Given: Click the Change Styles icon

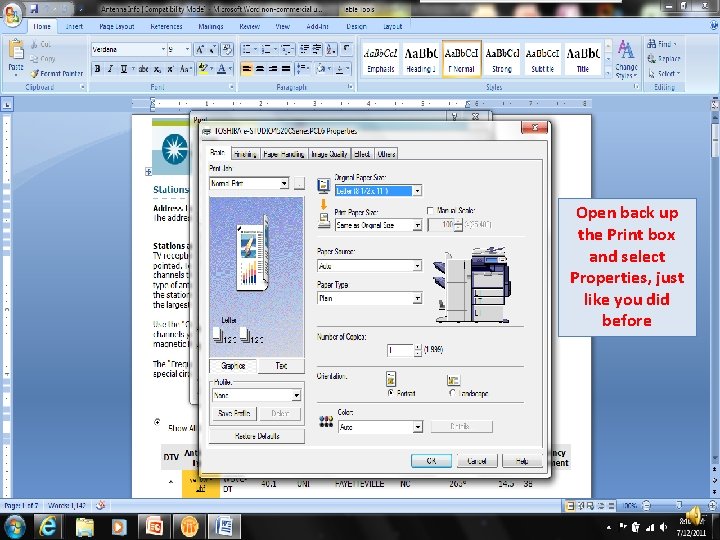Looking at the screenshot, I should (626, 59).
